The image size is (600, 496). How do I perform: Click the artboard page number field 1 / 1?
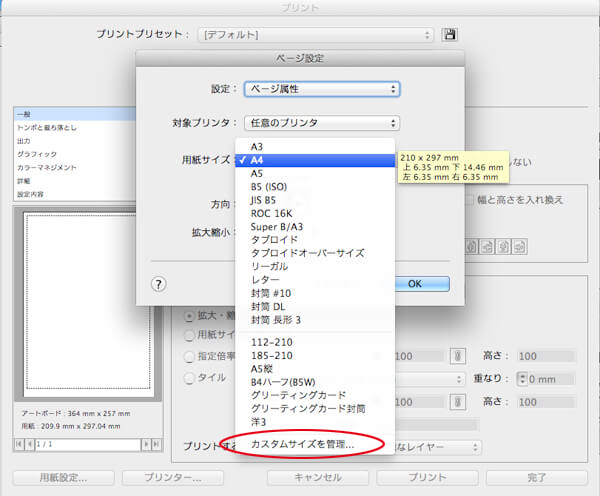(x=88, y=444)
